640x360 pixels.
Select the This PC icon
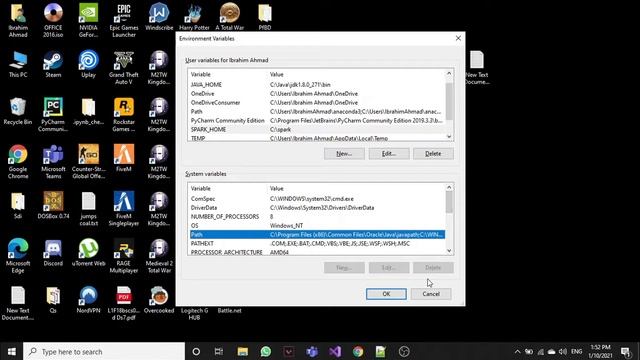tap(18, 64)
